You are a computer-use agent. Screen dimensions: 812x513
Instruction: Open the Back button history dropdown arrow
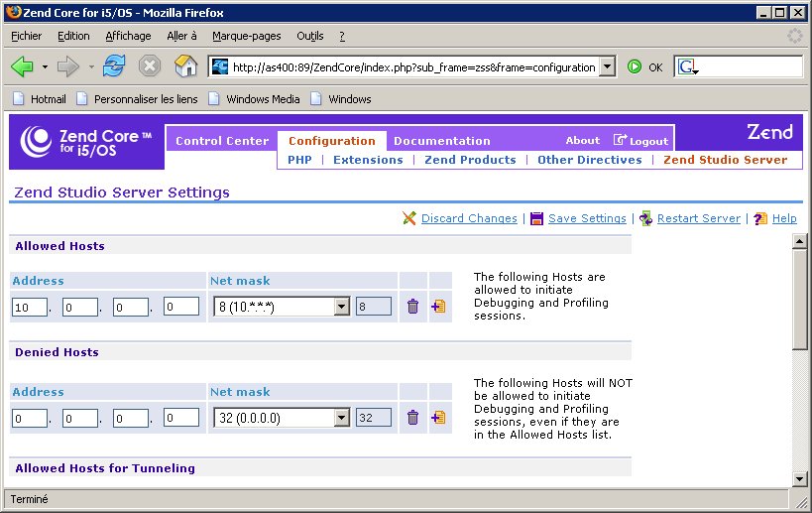tap(45, 66)
